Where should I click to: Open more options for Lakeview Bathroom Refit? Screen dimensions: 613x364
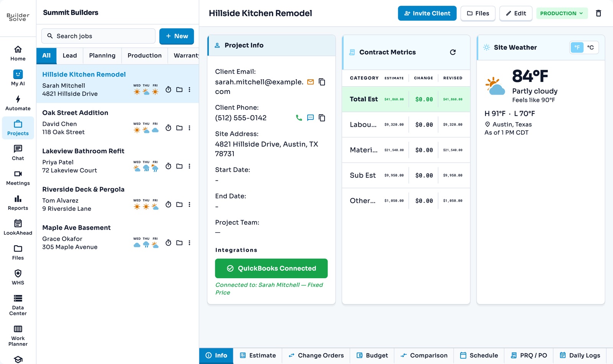[189, 166]
